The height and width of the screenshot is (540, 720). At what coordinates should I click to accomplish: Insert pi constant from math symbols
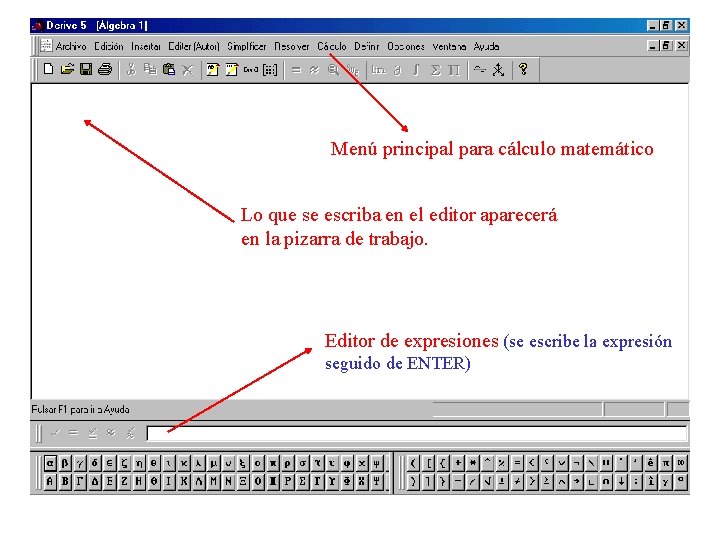666,463
